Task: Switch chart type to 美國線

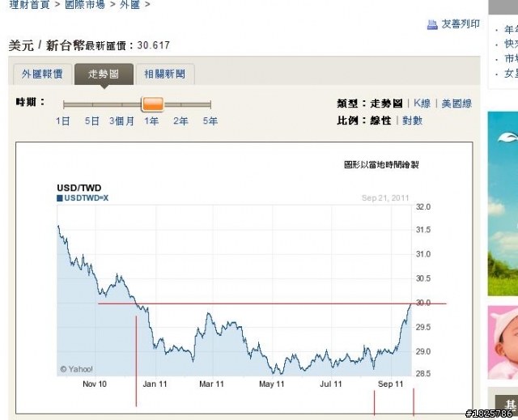Action: pos(456,104)
